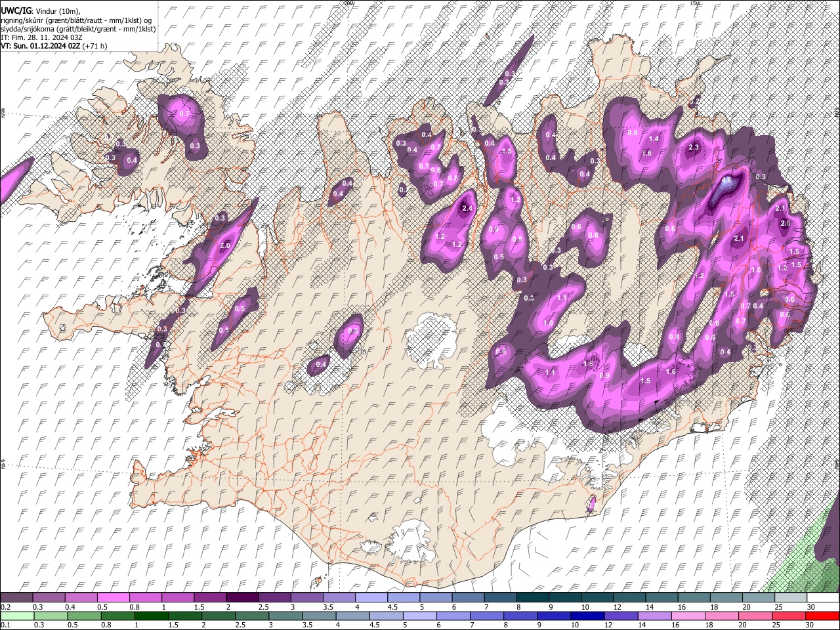Screen dimensions: 840x630
Task: Select dark purple upper swatch starting at 2
Action: [241, 597]
